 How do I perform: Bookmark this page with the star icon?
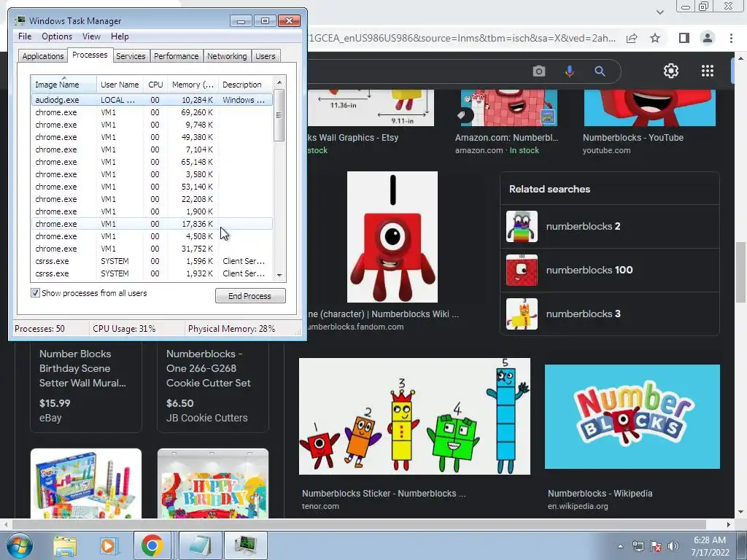click(655, 38)
